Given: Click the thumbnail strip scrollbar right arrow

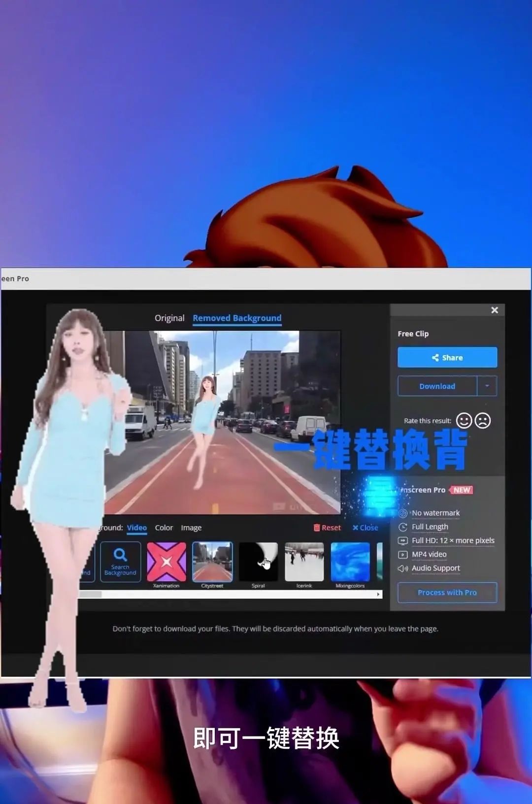Looking at the screenshot, I should [378, 595].
